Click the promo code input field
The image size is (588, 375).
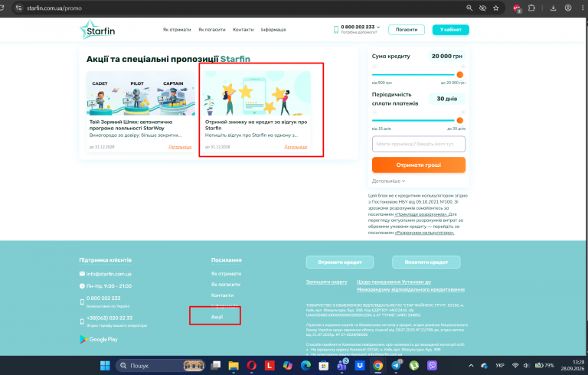click(x=419, y=144)
